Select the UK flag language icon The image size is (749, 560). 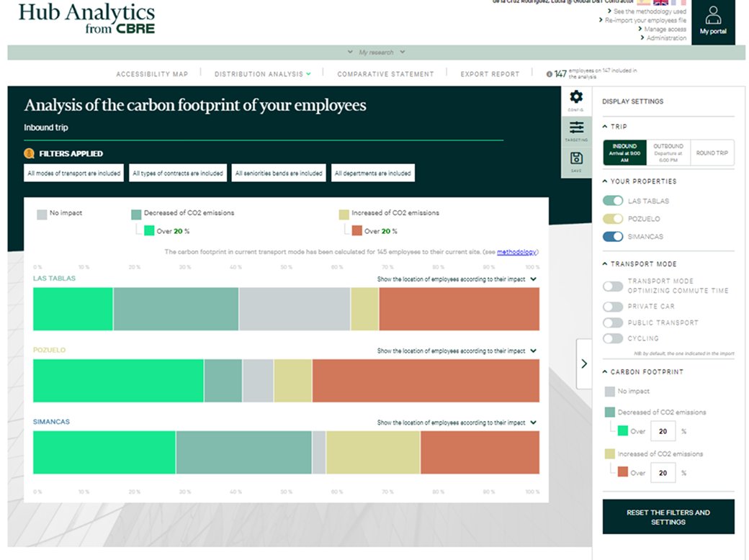[660, 2]
